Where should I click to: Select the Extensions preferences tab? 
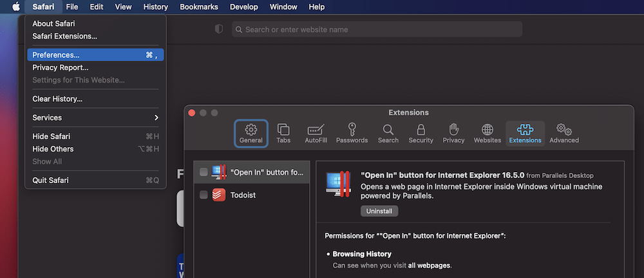(526, 134)
